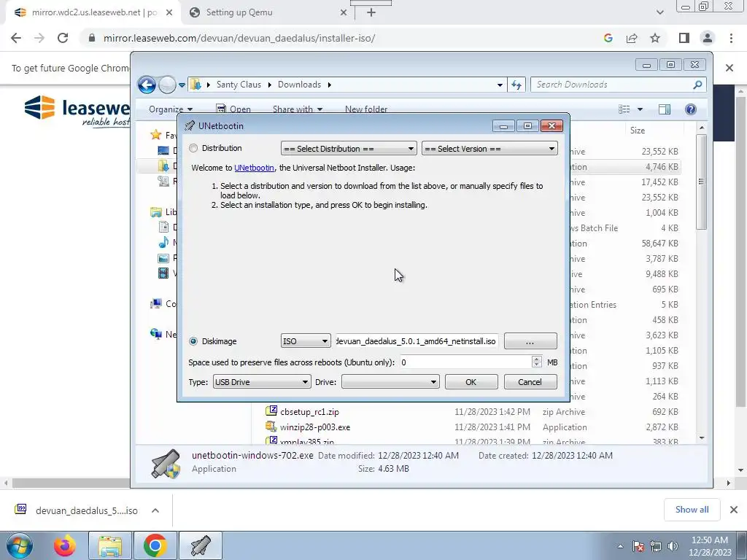Click the disk image path text field
This screenshot has height=560, width=747.
click(417, 341)
